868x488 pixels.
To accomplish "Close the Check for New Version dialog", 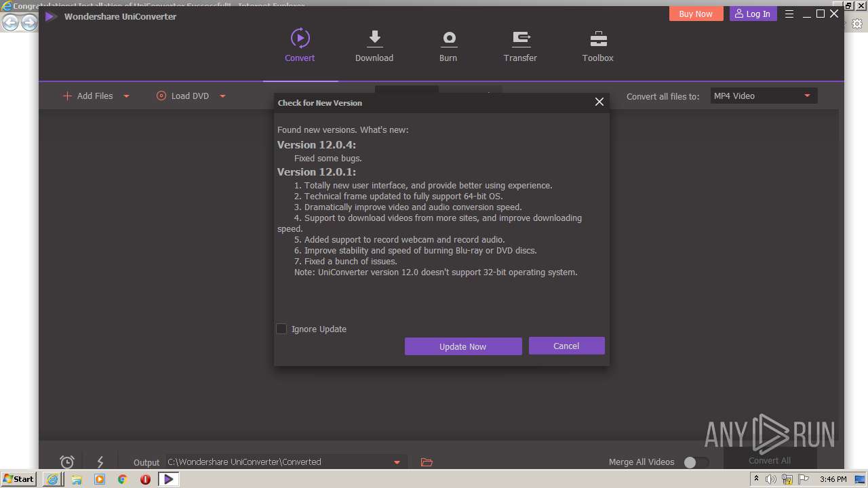I will click(599, 102).
